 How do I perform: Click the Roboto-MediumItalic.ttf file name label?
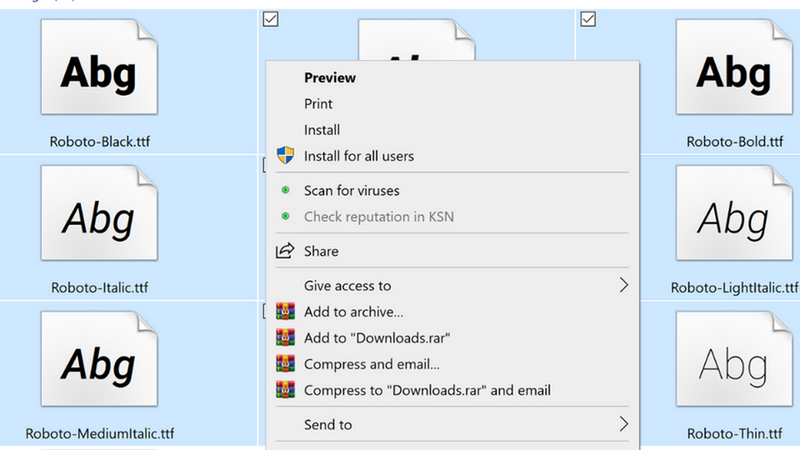[99, 434]
